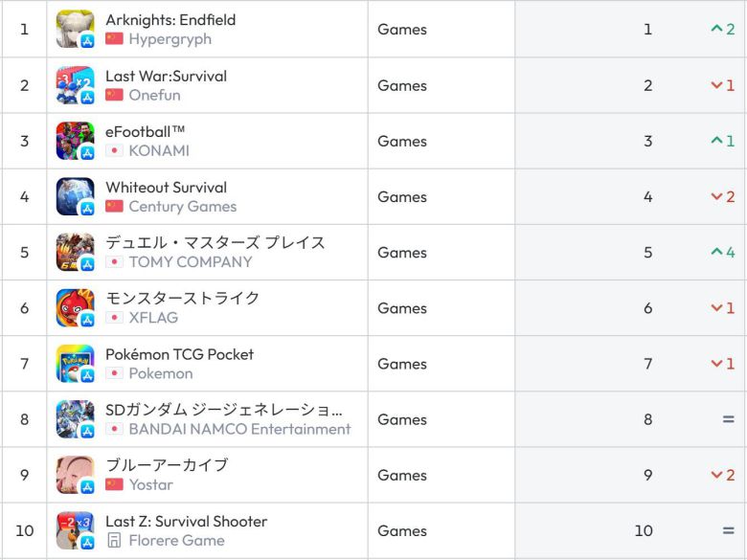Open publisher Hypergryph link

point(170,39)
